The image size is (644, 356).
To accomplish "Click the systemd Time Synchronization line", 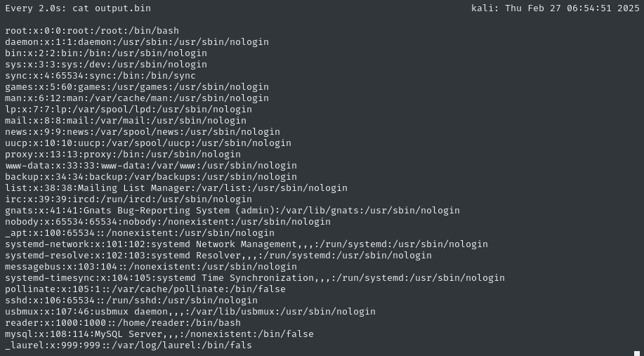I will pyautogui.click(x=254, y=278).
